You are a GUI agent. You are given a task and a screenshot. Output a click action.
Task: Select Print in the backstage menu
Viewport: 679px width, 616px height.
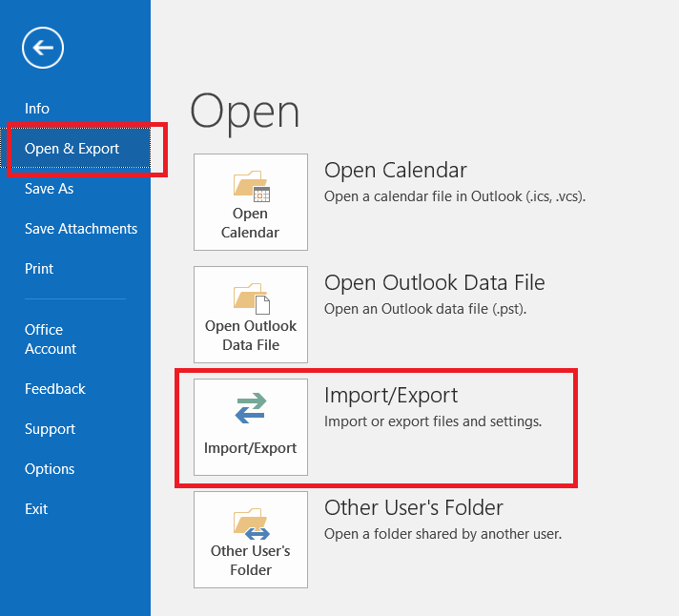click(x=39, y=268)
